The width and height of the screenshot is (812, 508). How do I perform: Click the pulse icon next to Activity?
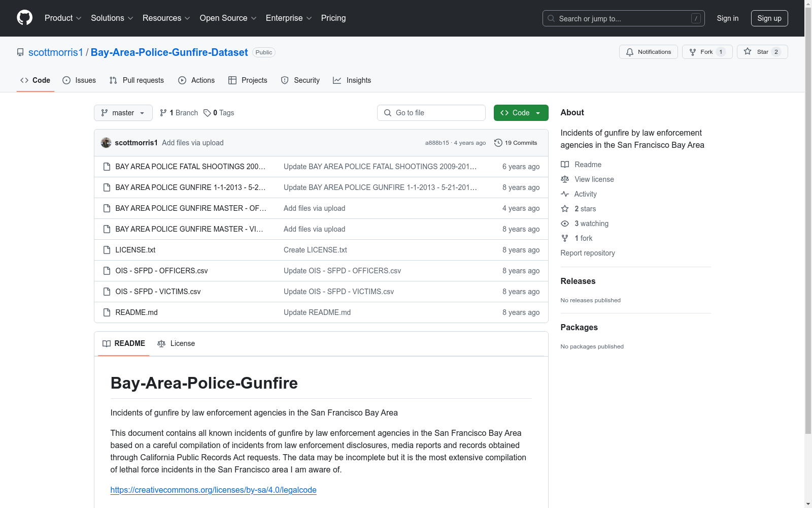(565, 194)
